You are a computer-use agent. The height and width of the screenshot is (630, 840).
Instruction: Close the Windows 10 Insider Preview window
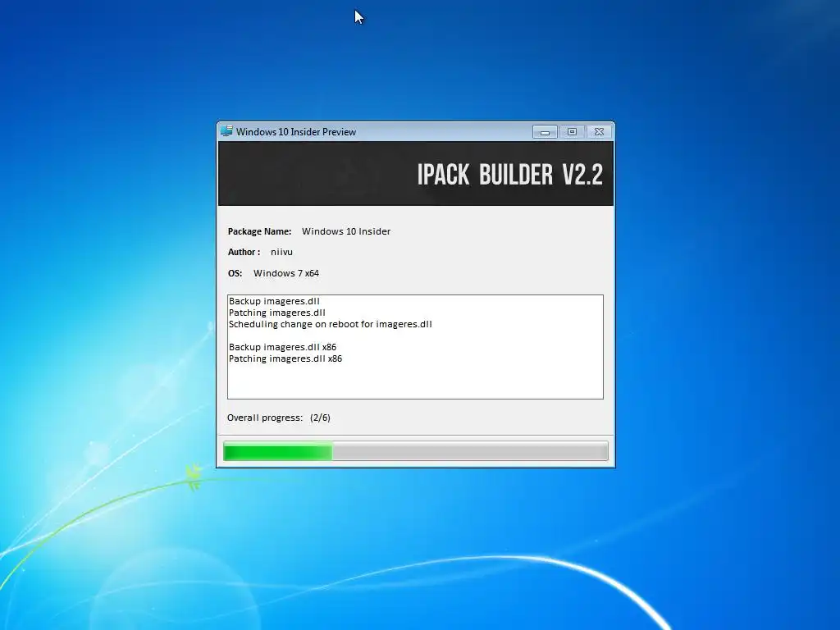pos(599,132)
